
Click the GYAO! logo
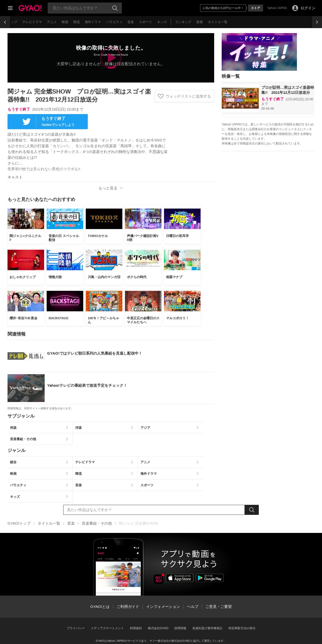[x=30, y=8]
